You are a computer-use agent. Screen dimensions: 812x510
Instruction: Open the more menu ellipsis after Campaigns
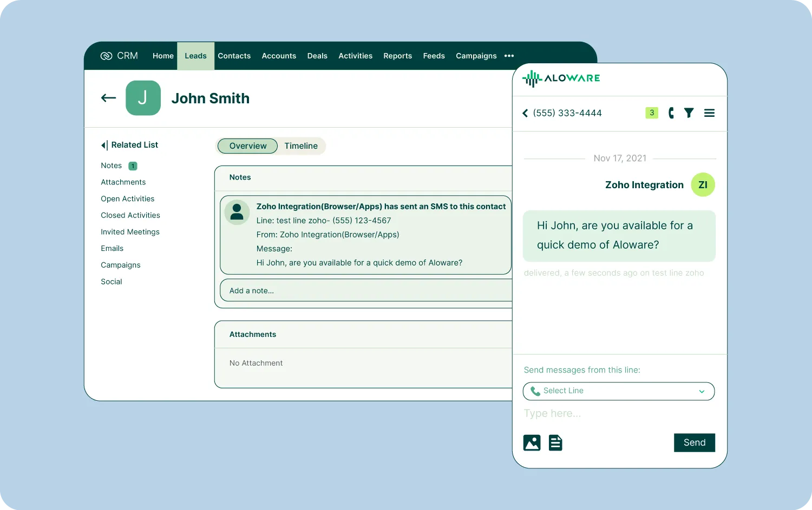click(509, 56)
